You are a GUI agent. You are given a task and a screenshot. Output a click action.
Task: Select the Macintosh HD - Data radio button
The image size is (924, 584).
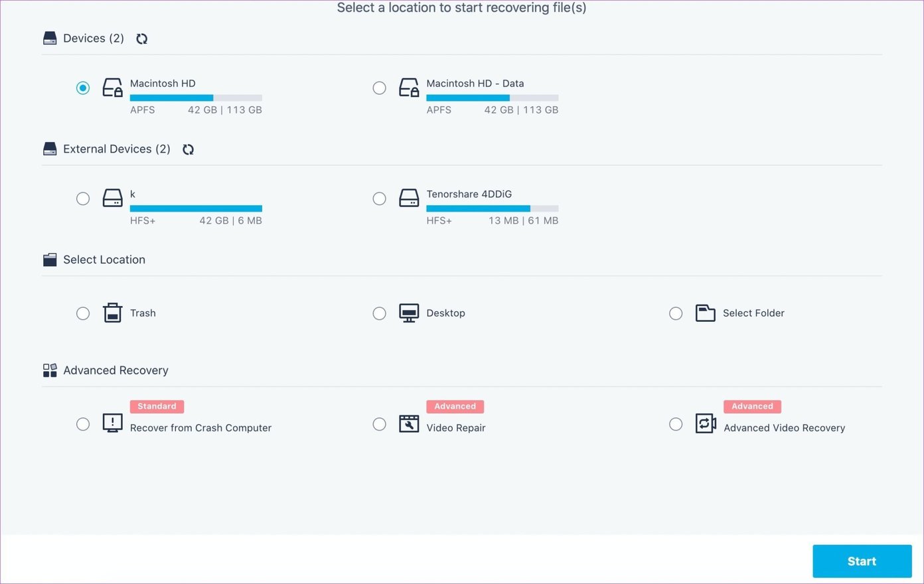click(379, 88)
